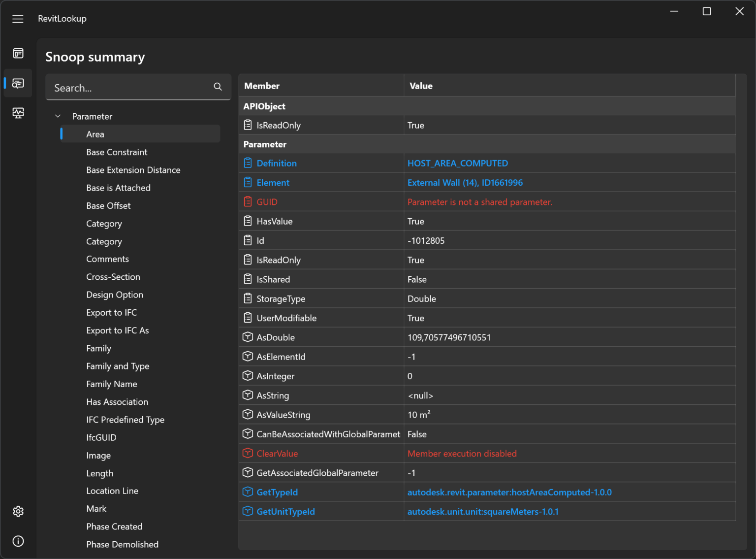
Task: Click the Parameter group header in table
Action: (x=487, y=144)
